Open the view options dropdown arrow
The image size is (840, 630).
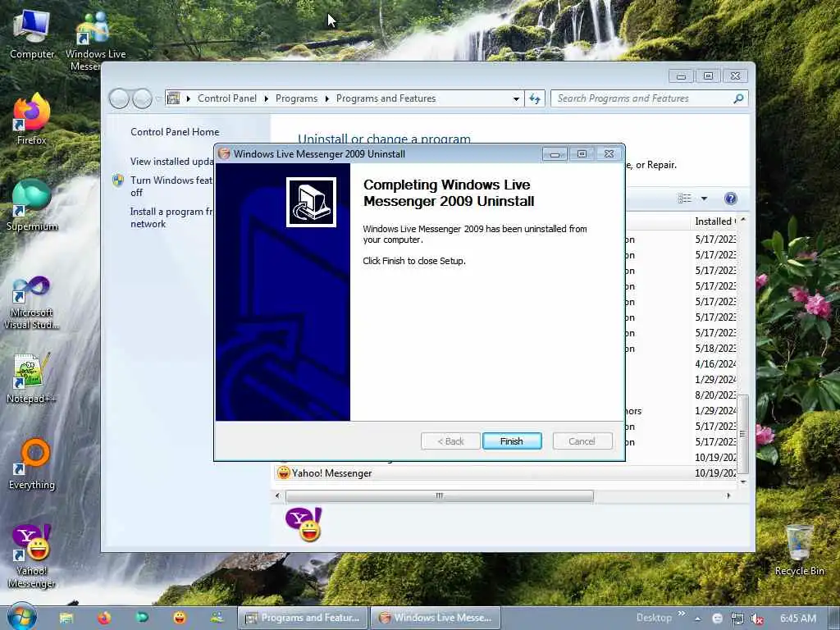pos(705,199)
